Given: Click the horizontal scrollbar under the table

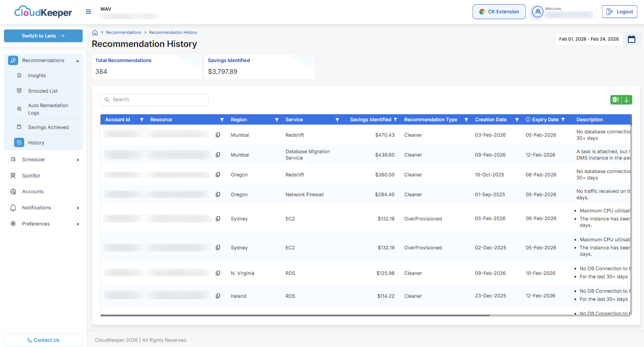Looking at the screenshot, I should pos(295,315).
